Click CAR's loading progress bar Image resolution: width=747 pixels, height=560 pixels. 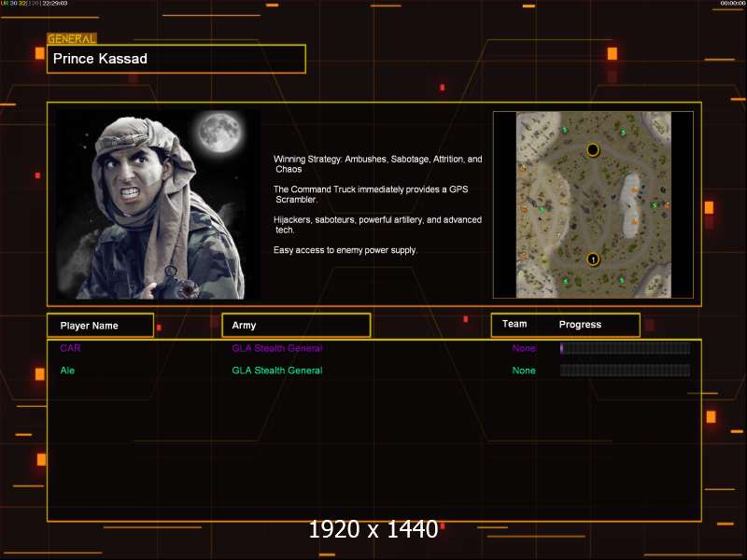point(625,348)
